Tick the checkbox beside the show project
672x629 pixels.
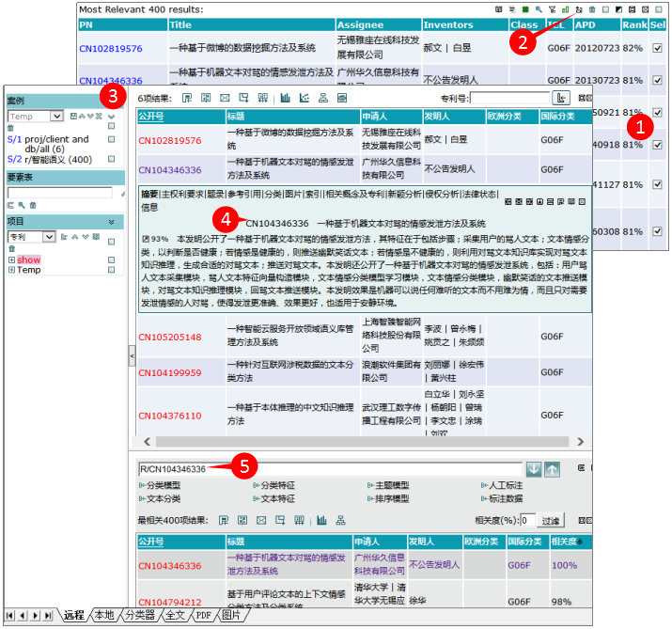tap(112, 259)
